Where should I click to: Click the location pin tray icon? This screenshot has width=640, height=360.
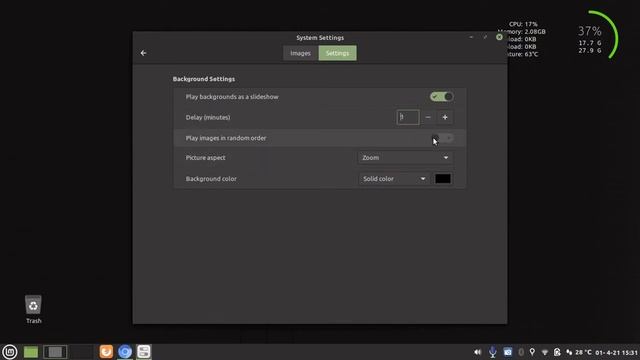pyautogui.click(x=532, y=352)
